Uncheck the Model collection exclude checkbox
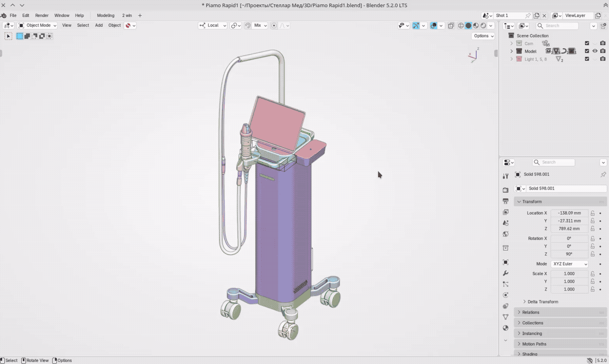609x364 pixels. (587, 51)
